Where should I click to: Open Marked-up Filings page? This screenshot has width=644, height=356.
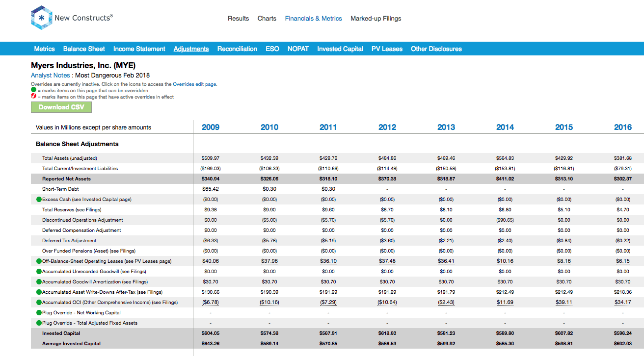coord(376,19)
